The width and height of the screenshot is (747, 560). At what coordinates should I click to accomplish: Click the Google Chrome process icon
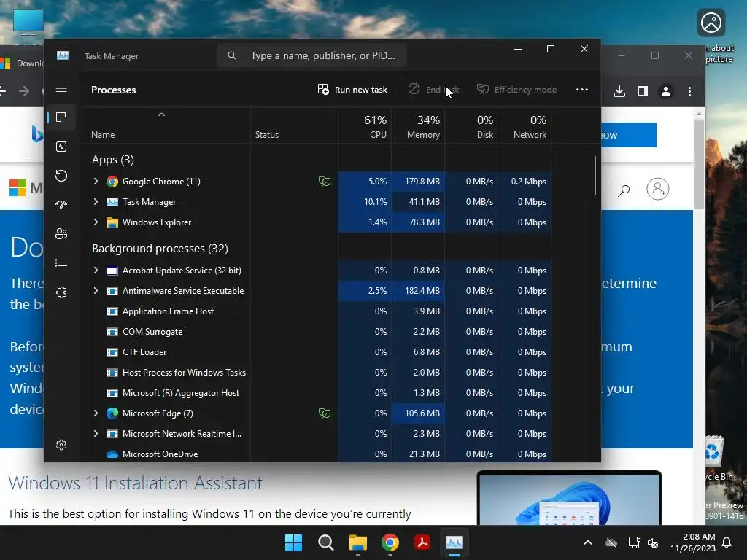pos(112,182)
